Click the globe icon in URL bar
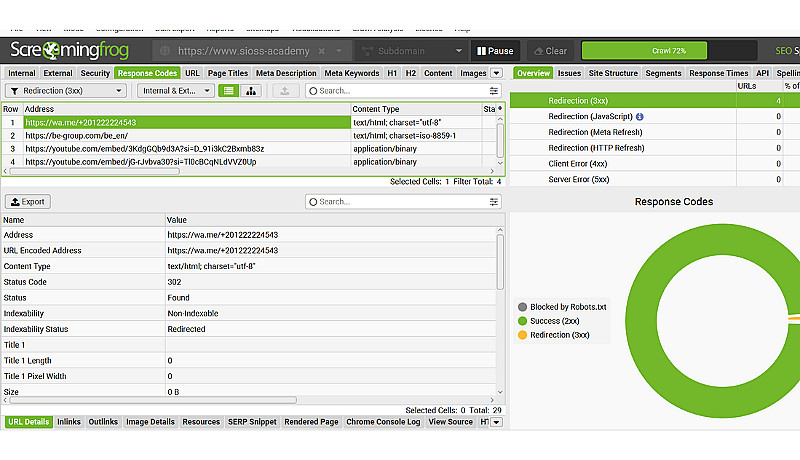Image resolution: width=800 pixels, height=460 pixels. coord(165,51)
